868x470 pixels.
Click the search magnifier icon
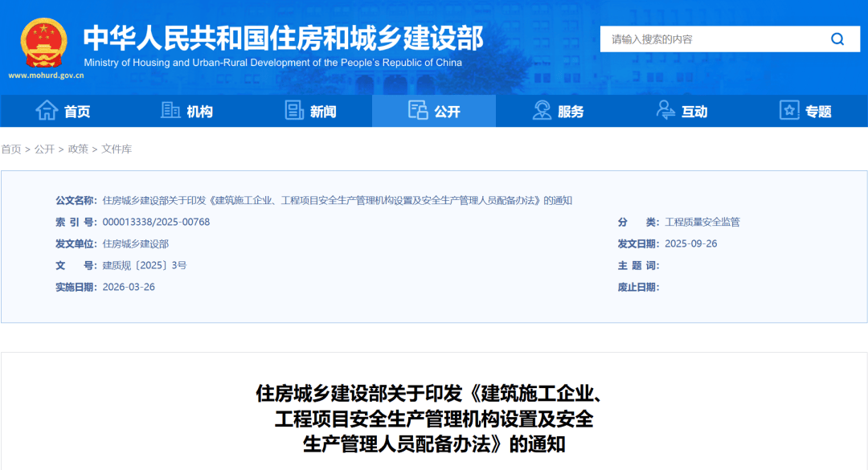(x=837, y=39)
